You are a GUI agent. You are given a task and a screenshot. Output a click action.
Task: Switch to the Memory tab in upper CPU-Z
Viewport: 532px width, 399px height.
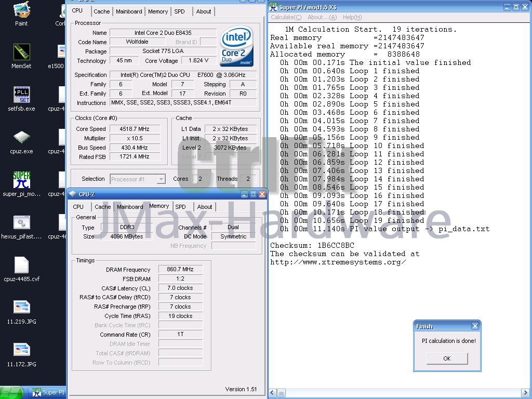click(158, 11)
